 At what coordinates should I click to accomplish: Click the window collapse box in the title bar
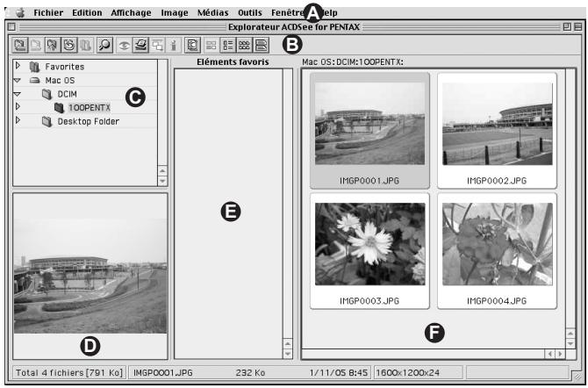pos(578,26)
